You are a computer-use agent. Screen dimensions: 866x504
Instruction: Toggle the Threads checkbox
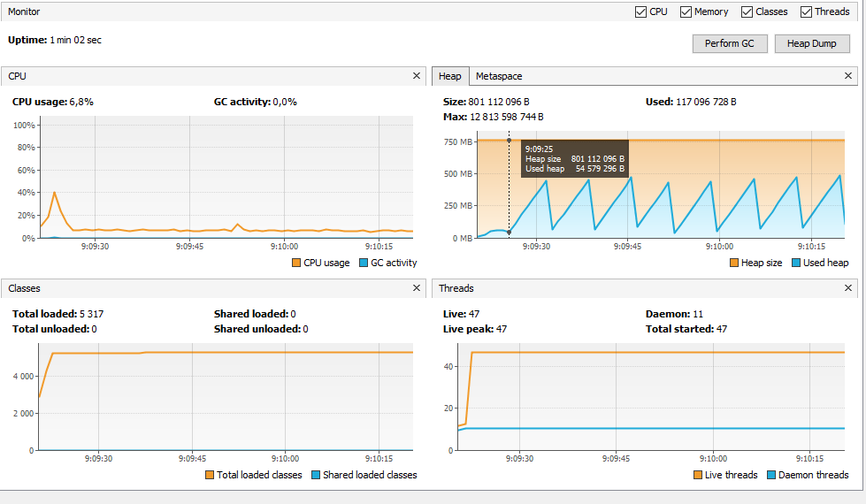806,11
